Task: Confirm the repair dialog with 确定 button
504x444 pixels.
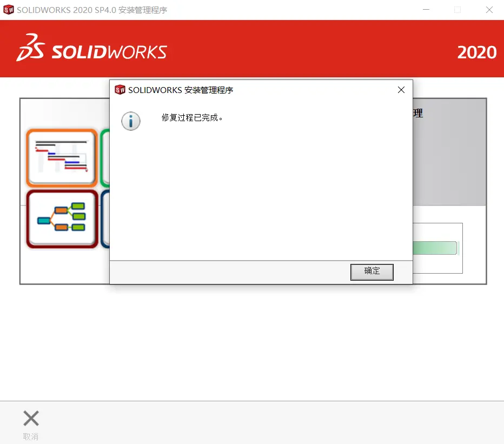Action: pos(372,272)
